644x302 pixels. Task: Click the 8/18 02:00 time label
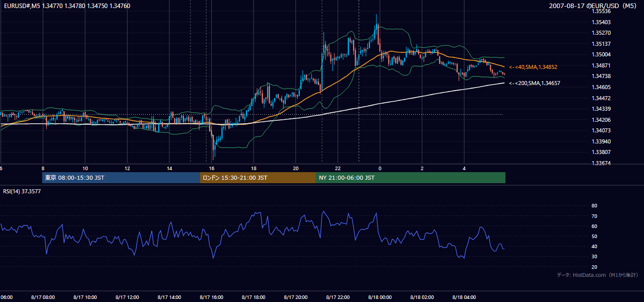422,297
